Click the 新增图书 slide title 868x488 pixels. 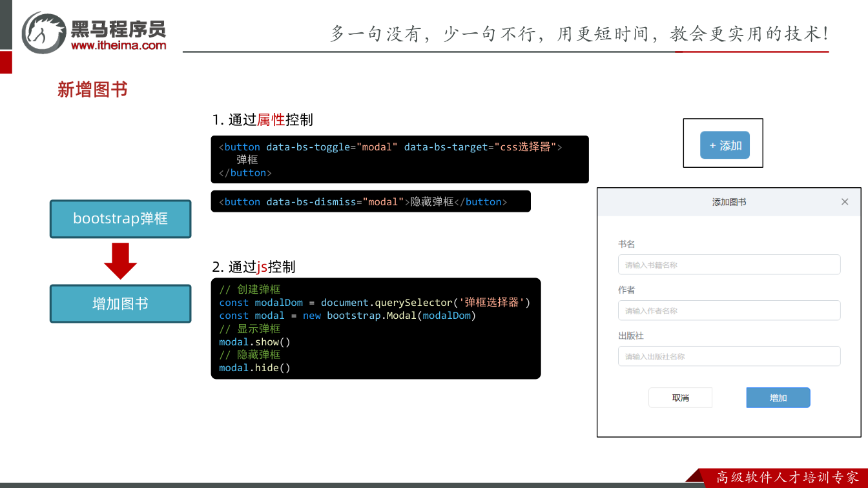92,90
